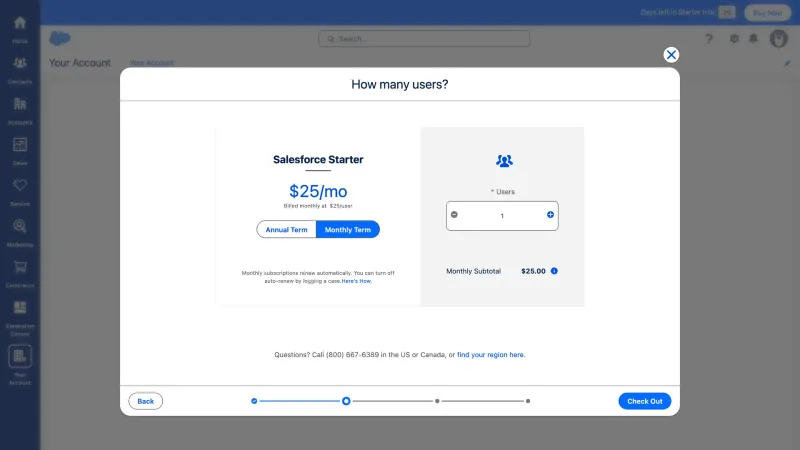Open Commerce in the sidebar
This screenshot has width=800, height=450.
pyautogui.click(x=20, y=274)
